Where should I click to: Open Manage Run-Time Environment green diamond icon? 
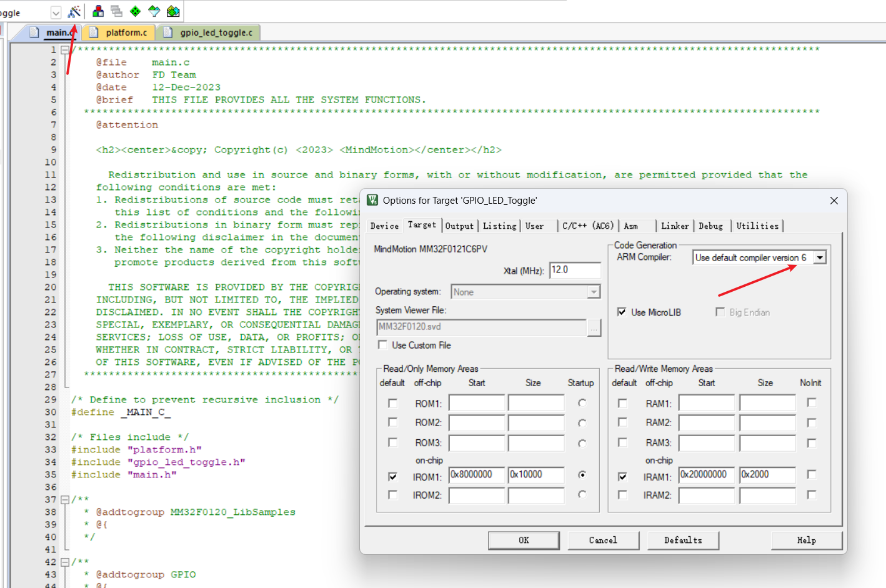coord(135,11)
